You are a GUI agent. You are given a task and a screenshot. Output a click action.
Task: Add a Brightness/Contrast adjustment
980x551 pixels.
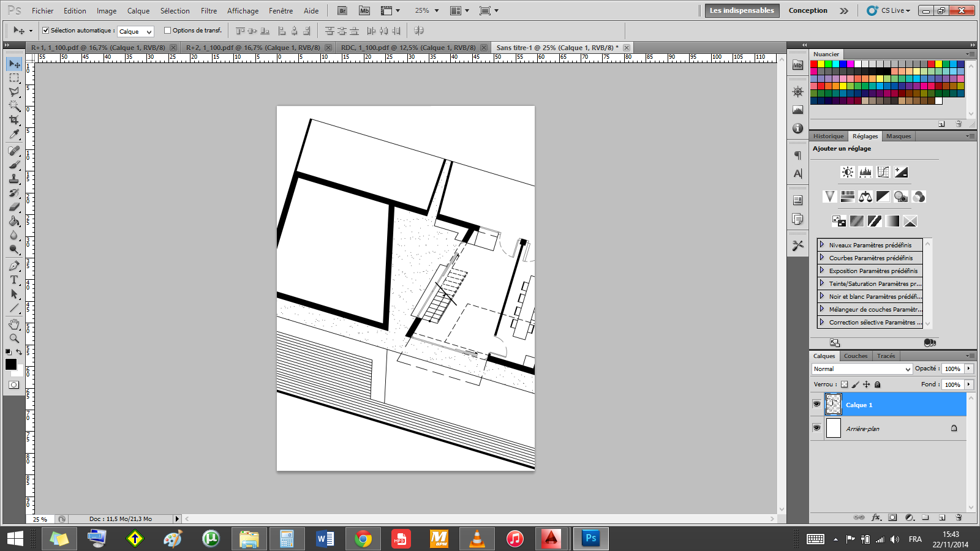coord(848,172)
